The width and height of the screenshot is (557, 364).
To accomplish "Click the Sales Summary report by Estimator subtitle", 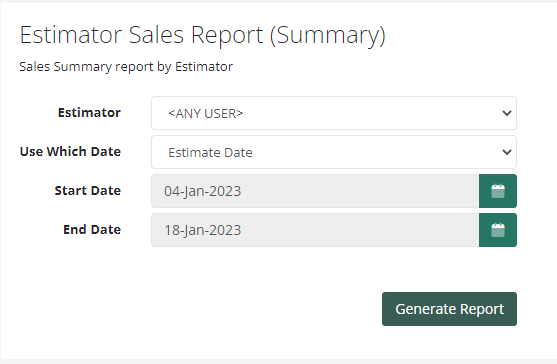I will coord(126,67).
